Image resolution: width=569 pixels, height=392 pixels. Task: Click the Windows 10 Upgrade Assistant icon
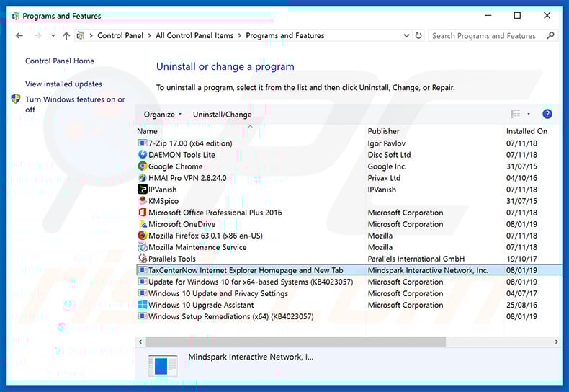[x=143, y=305]
